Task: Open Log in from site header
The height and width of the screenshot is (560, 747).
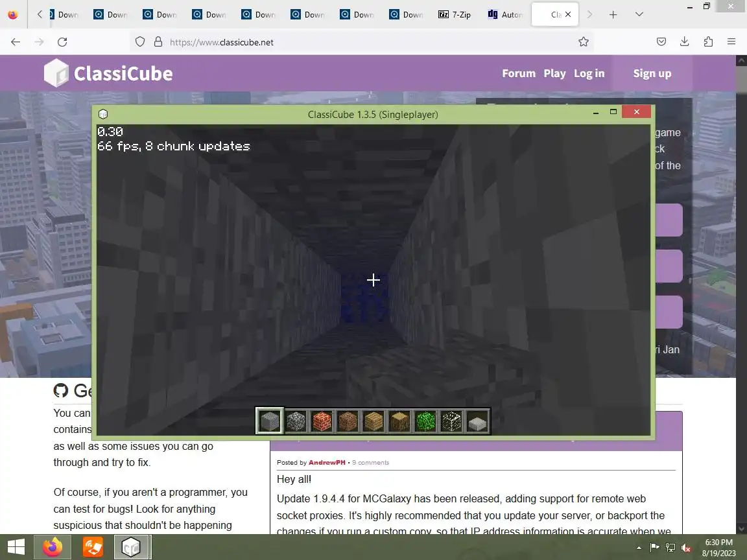Action: (x=589, y=73)
